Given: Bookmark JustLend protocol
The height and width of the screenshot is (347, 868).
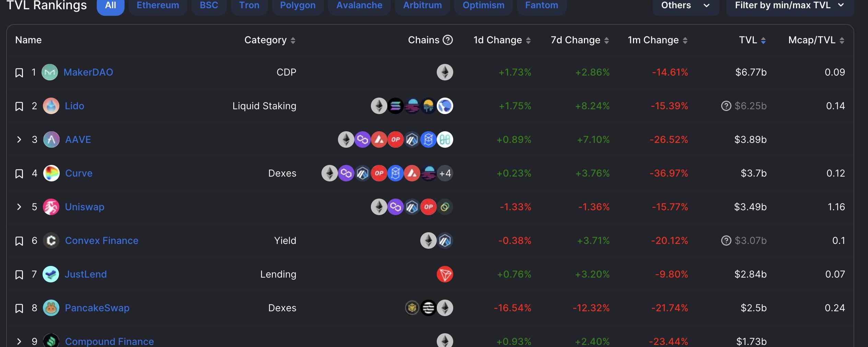Looking at the screenshot, I should [x=19, y=275].
